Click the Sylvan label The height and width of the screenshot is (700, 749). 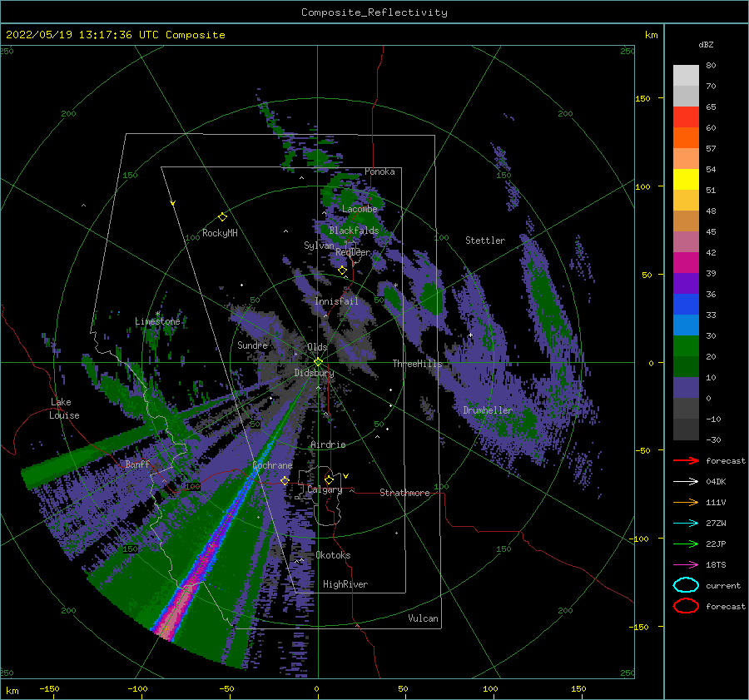(319, 245)
